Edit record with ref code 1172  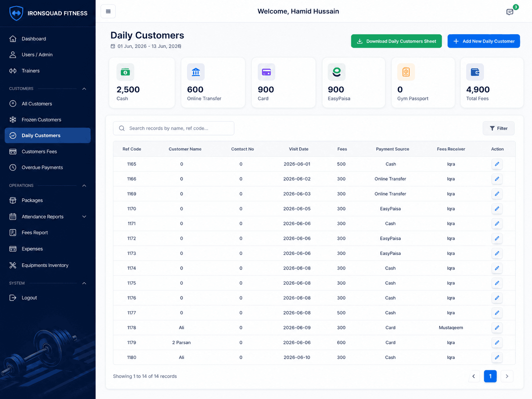(x=497, y=238)
